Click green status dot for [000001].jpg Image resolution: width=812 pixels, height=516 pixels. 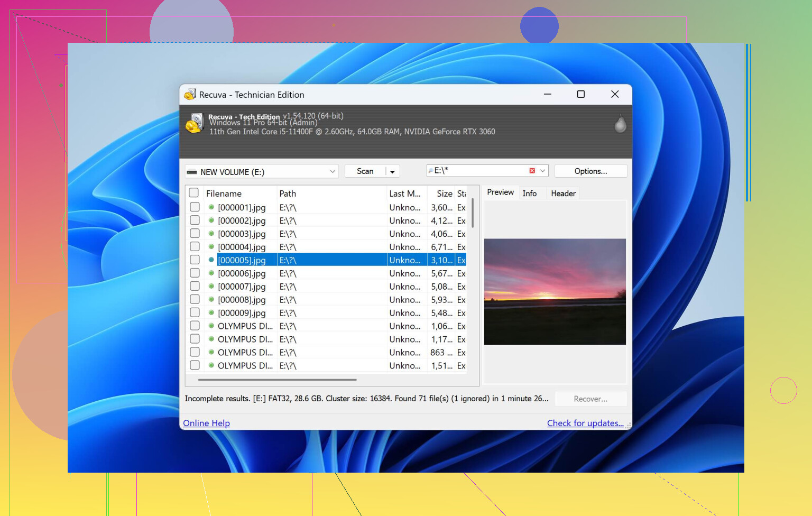(211, 207)
